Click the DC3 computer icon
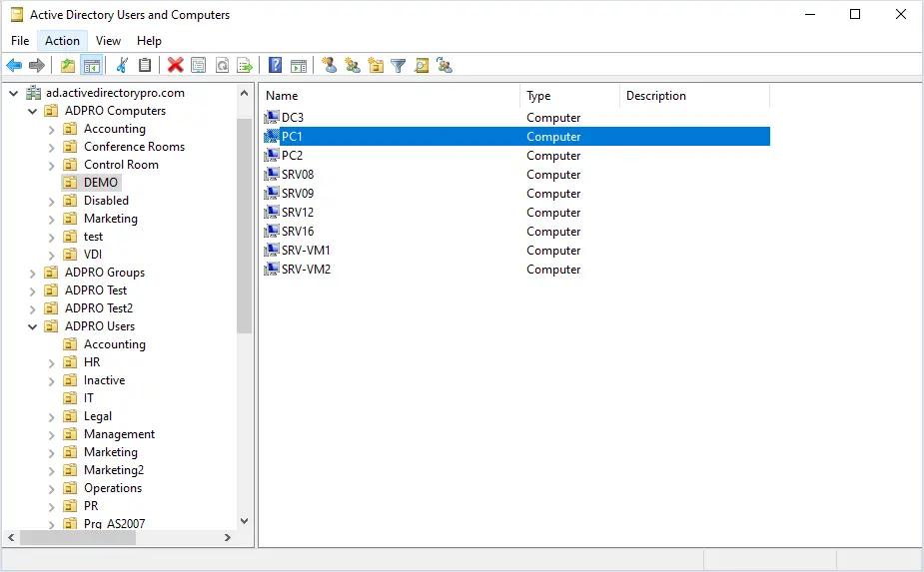The image size is (924, 572). pyautogui.click(x=271, y=117)
